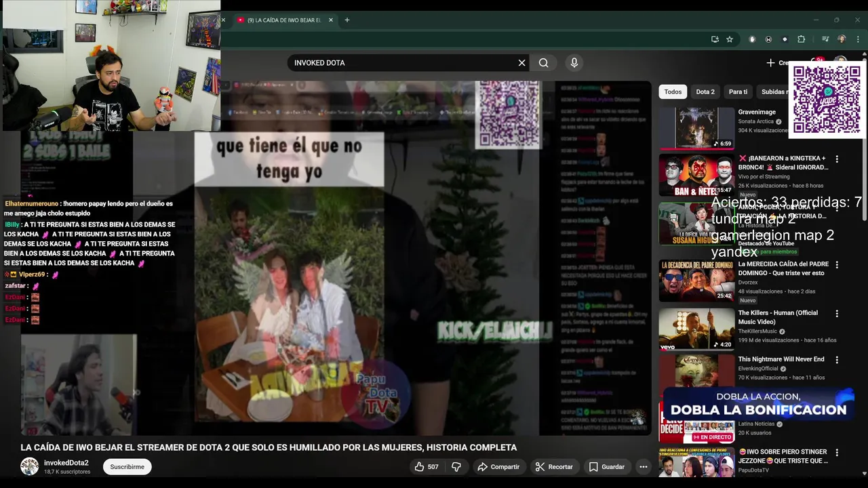The width and height of the screenshot is (868, 488).
Task: Like the video with thumbs-up 507
Action: pos(426,466)
